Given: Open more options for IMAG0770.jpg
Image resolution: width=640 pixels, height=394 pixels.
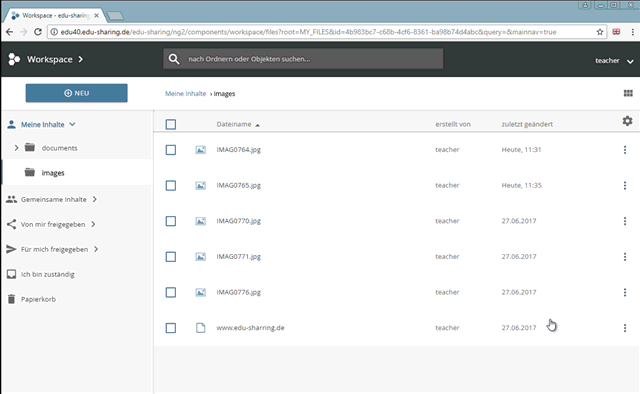Looking at the screenshot, I should pos(625,221).
